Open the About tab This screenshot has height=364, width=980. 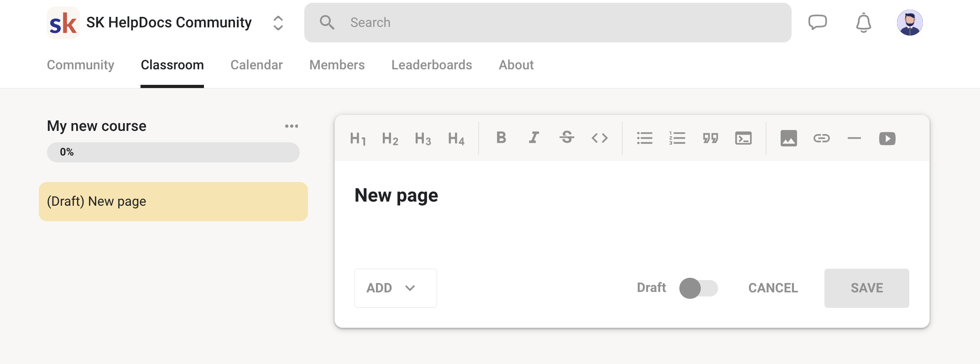516,65
